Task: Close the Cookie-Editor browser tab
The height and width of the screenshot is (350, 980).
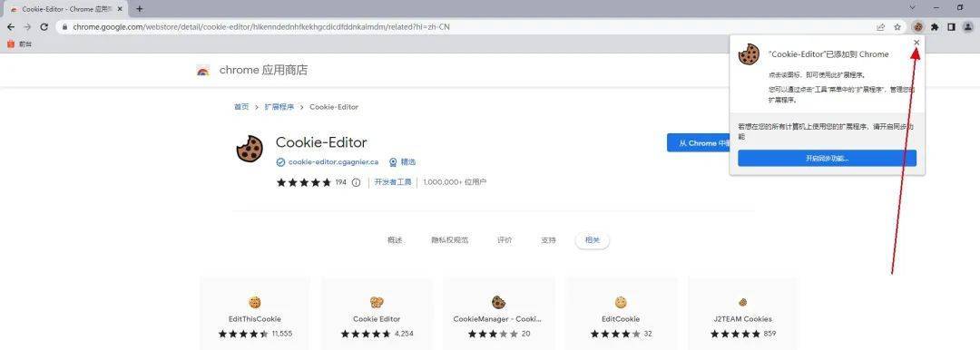Action: 120,9
